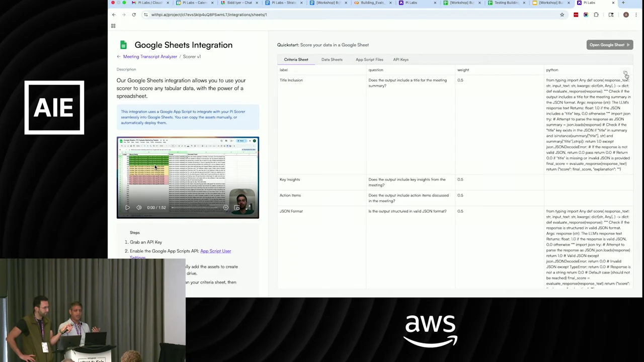Open the demo video settings gear
The image size is (644, 362).
(225, 207)
